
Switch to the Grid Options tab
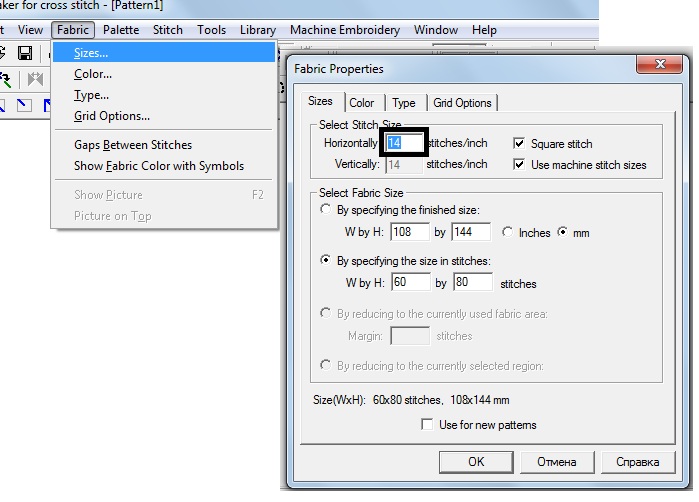click(x=462, y=103)
